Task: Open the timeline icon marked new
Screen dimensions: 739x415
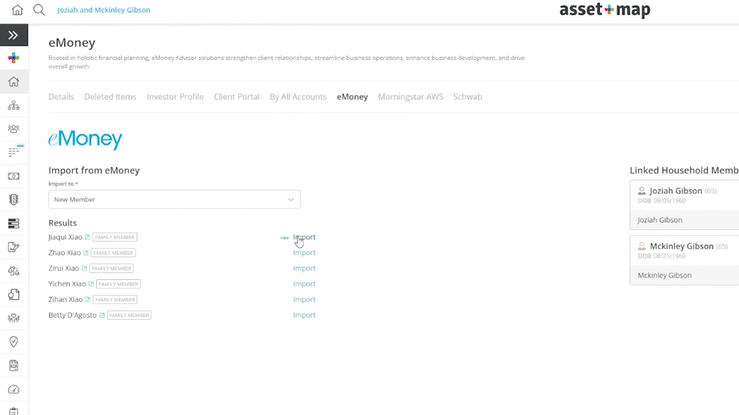Action: point(14,152)
